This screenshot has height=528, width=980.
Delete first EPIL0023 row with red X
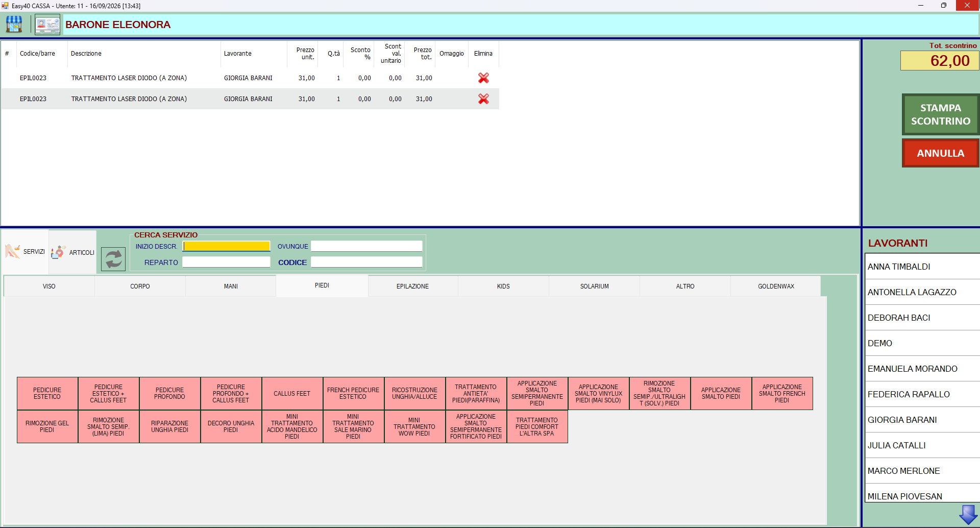tap(483, 78)
